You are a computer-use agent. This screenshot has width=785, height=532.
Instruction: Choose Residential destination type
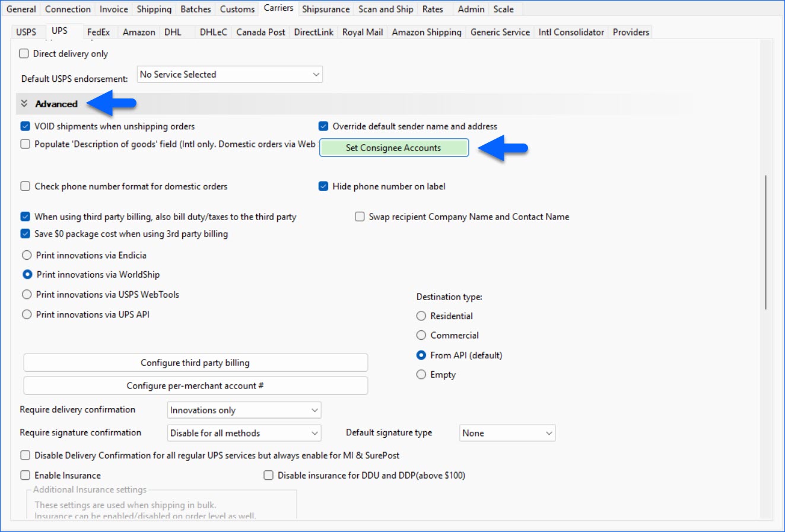(421, 316)
